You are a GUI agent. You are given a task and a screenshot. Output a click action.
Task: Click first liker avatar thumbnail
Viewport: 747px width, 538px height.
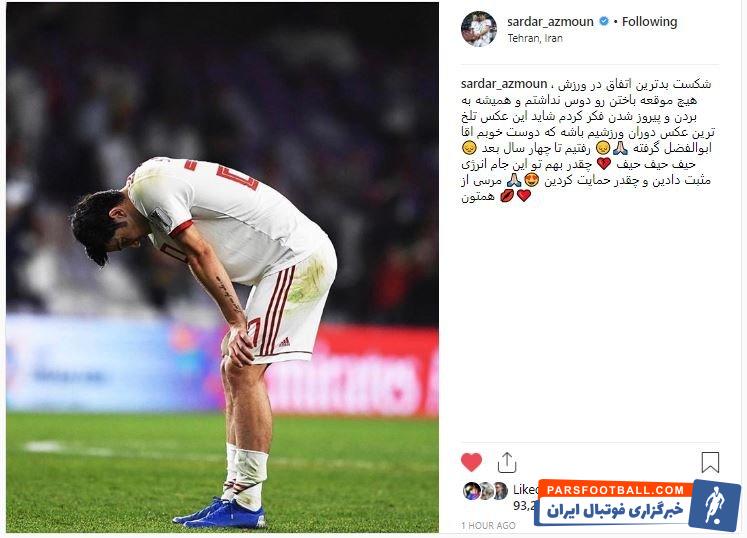(471, 491)
